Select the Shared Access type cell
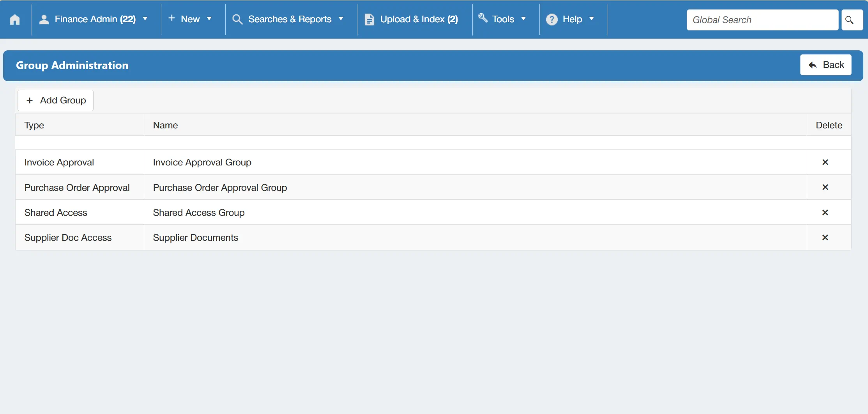Screen dimensions: 868x414 pos(80,213)
